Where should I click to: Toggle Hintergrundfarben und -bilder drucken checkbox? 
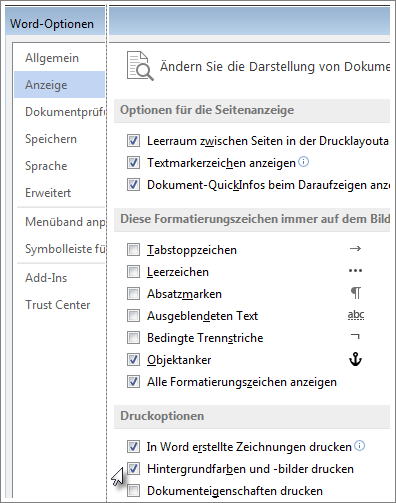coord(133,469)
